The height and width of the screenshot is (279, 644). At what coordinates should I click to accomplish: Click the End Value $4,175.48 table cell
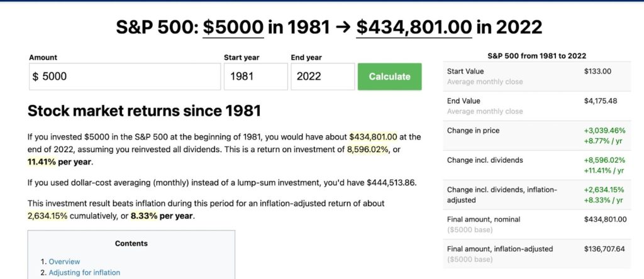tap(602, 101)
